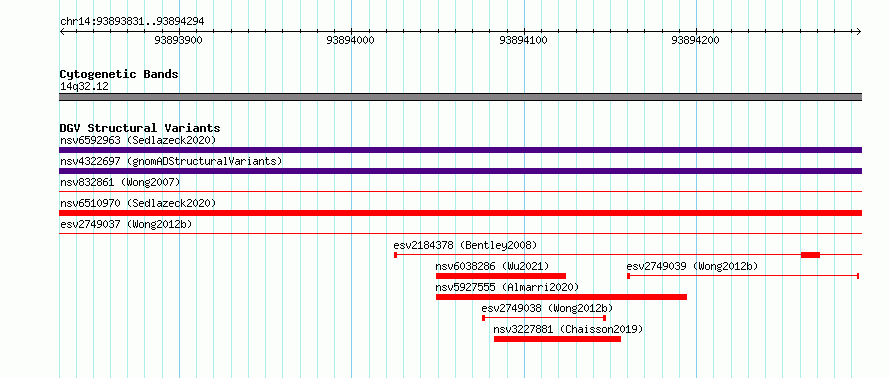
Task: Open the esv2749039 (Wong2012b) label
Action: pyautogui.click(x=692, y=266)
